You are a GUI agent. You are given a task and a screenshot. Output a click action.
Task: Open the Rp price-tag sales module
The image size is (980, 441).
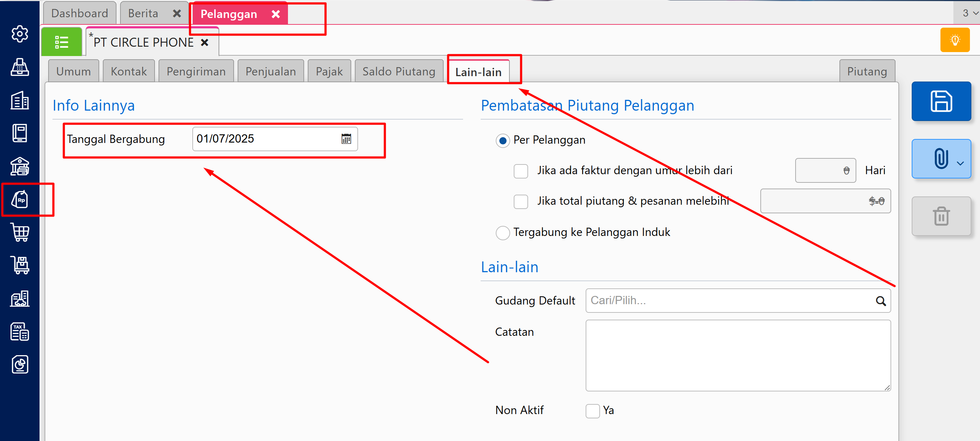point(19,199)
